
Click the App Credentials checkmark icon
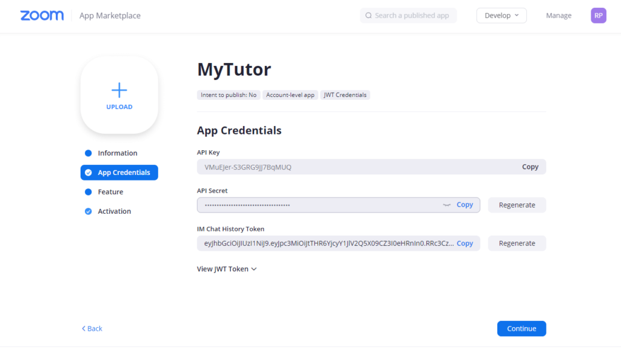coord(87,172)
